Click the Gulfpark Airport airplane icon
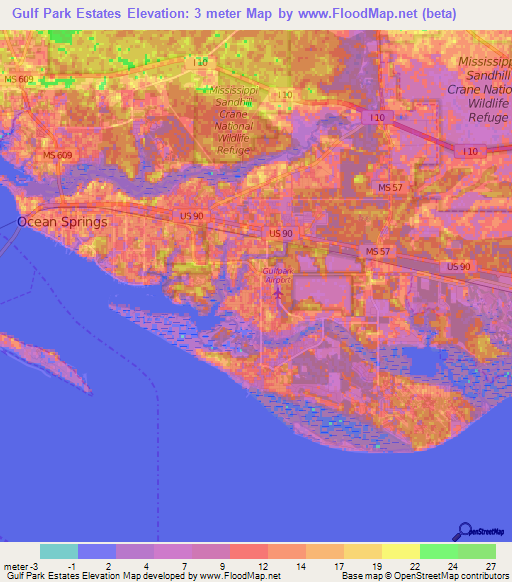The width and height of the screenshot is (512, 582). pos(277,293)
